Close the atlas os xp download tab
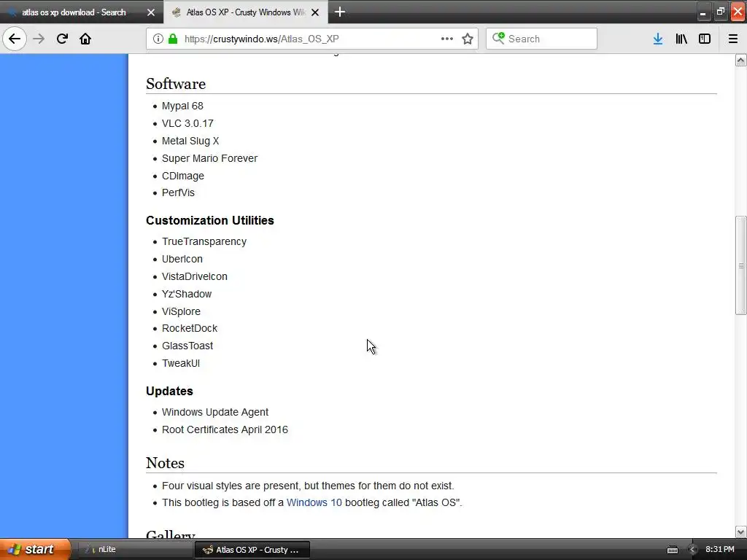 pyautogui.click(x=151, y=12)
